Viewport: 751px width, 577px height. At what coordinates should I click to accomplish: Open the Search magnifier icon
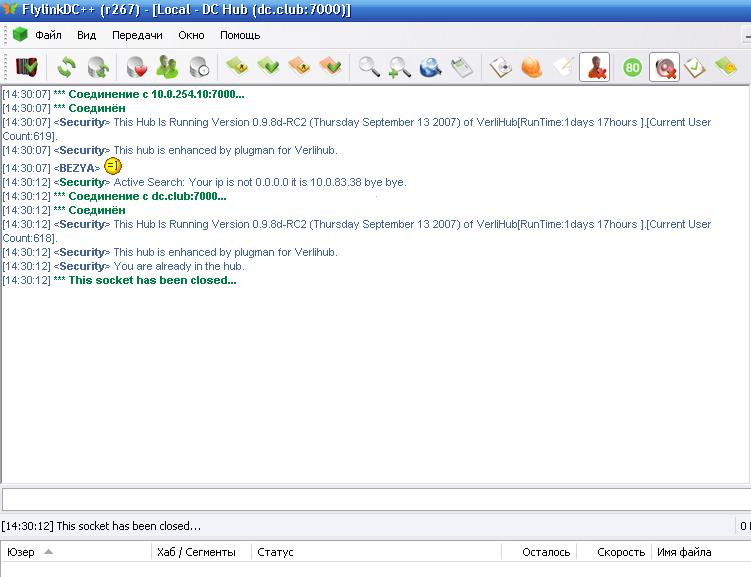[369, 67]
